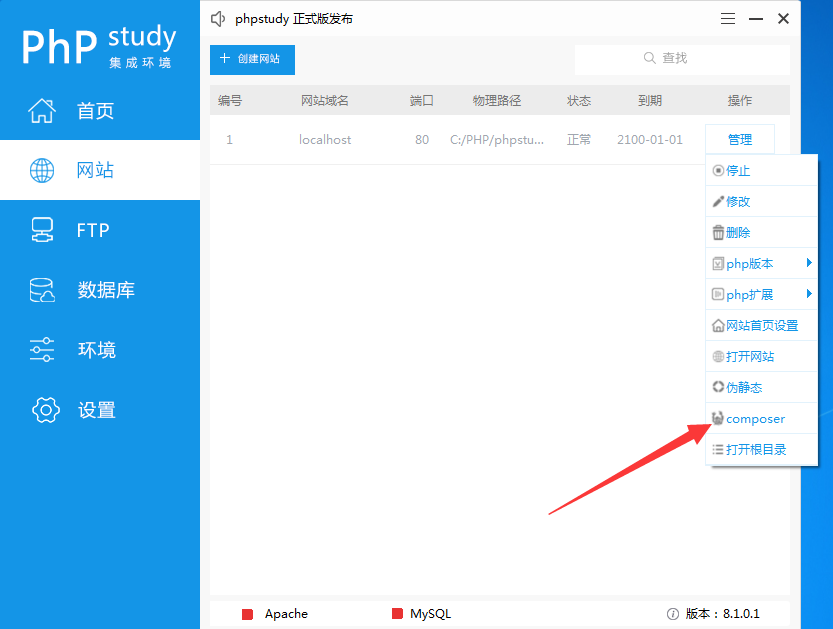This screenshot has width=833, height=629.
Task: Open the hamburger menu at top right
Action: [727, 18]
